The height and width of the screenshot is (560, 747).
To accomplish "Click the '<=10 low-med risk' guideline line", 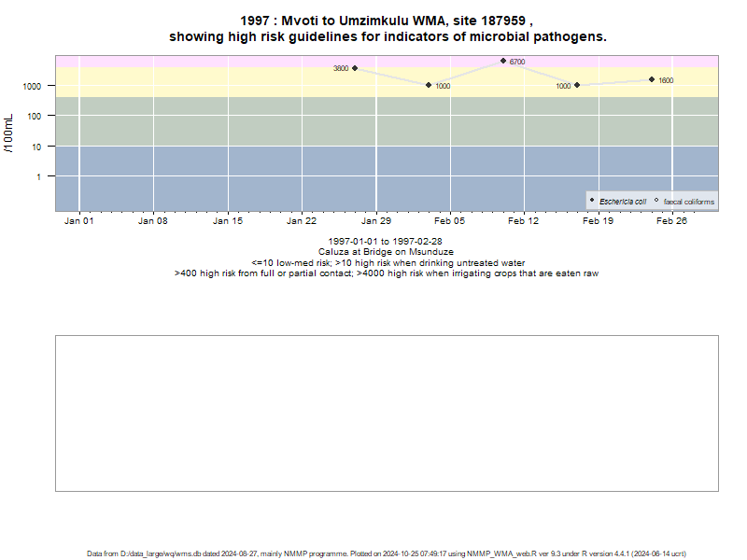I will click(x=388, y=263).
